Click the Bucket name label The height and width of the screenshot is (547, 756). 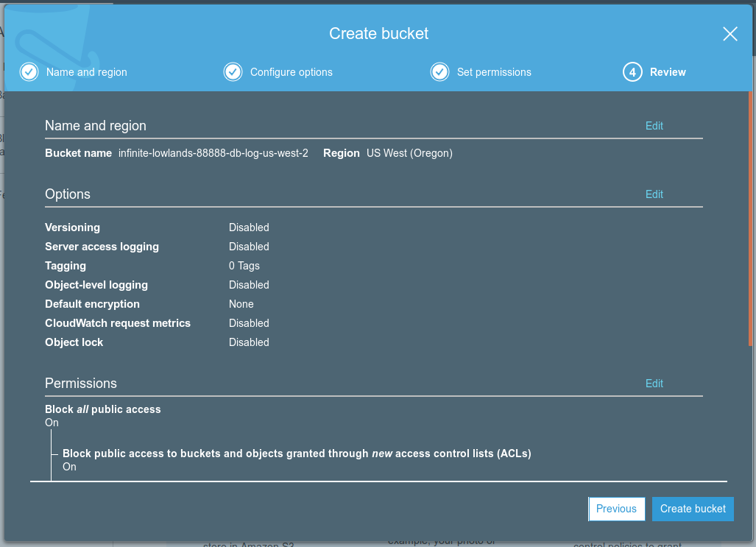(78, 153)
